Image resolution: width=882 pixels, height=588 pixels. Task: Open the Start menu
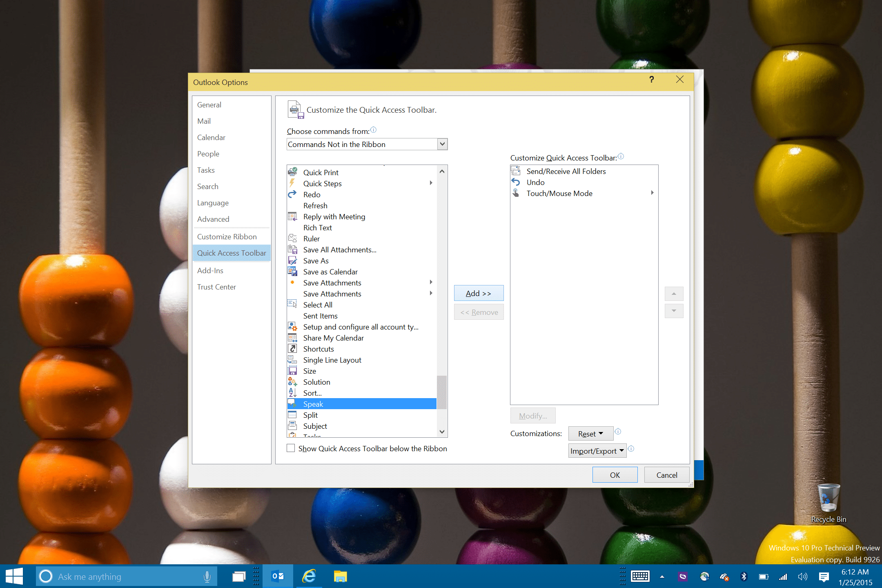coord(14,576)
